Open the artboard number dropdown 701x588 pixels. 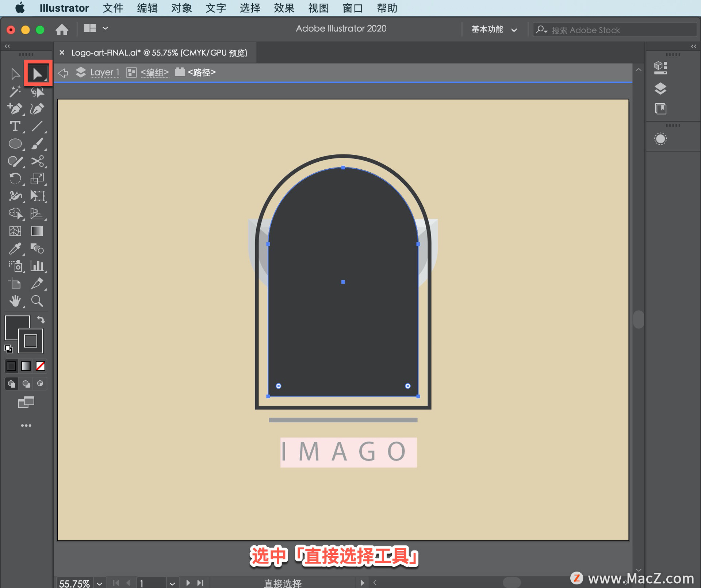pos(172,583)
